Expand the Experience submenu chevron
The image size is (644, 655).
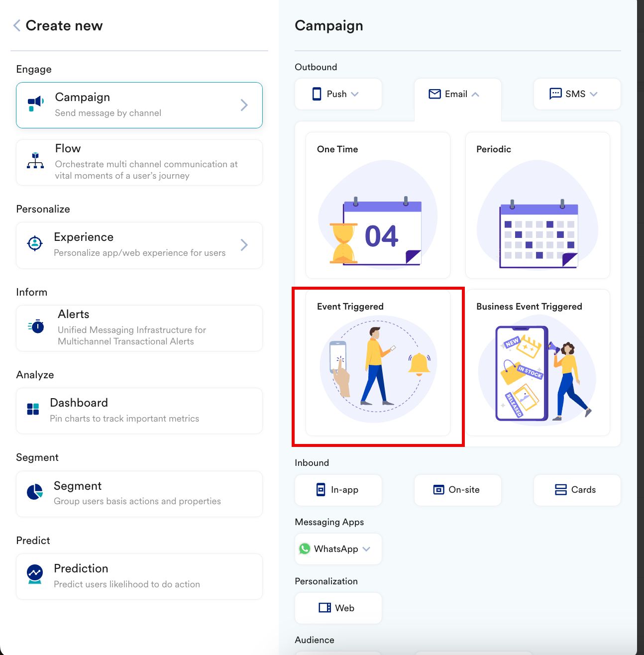point(244,245)
